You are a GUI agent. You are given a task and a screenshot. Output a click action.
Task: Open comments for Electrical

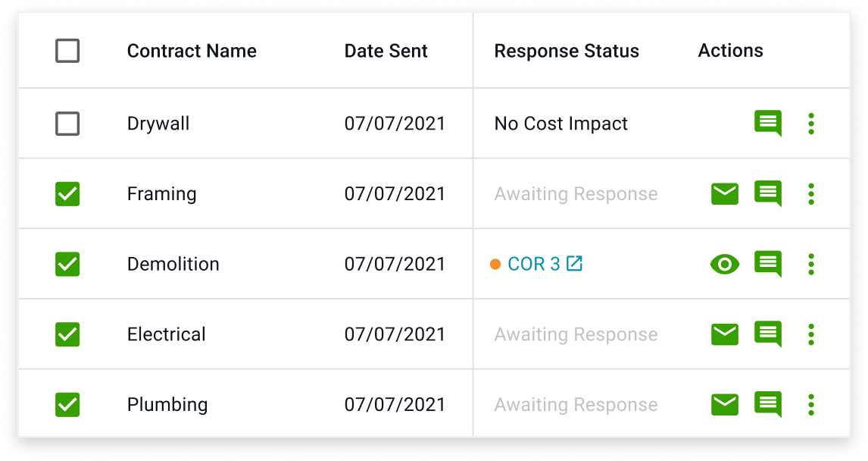(x=768, y=334)
